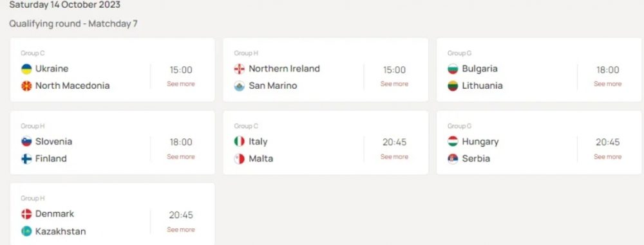This screenshot has height=245, width=644.
Task: Click the San Marino flag icon
Action: point(240,86)
